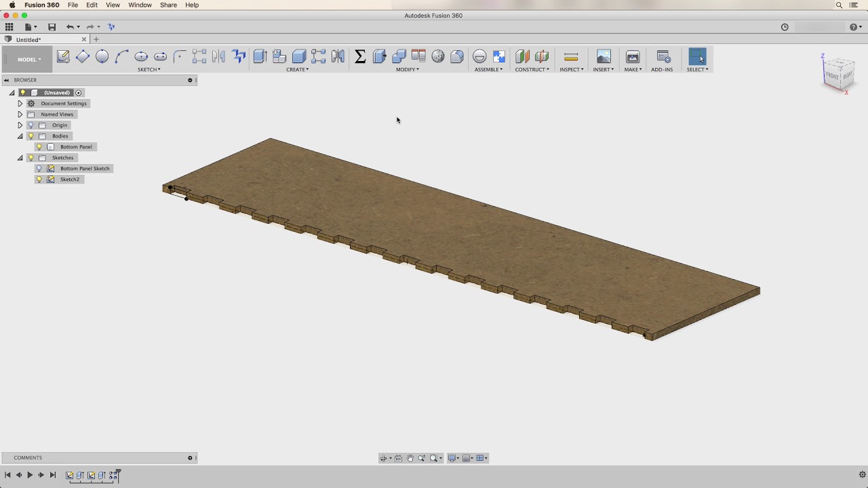Click the Insert image icon
This screenshot has width=868, height=488.
604,57
